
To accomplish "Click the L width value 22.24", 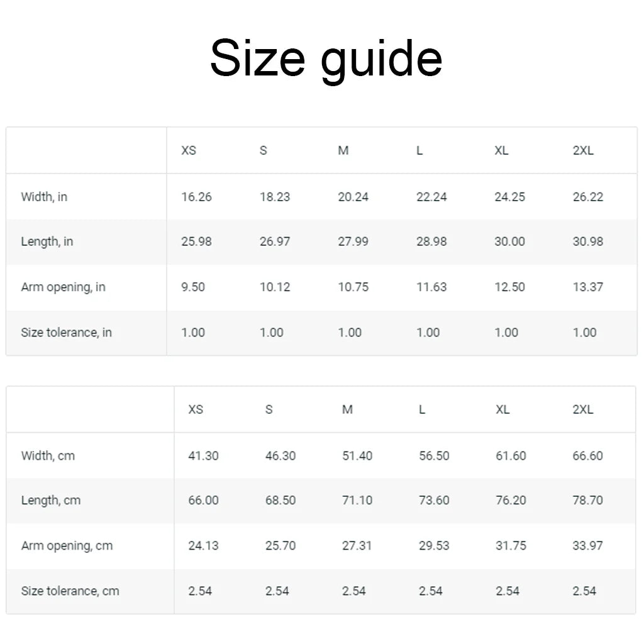I will tap(431, 197).
